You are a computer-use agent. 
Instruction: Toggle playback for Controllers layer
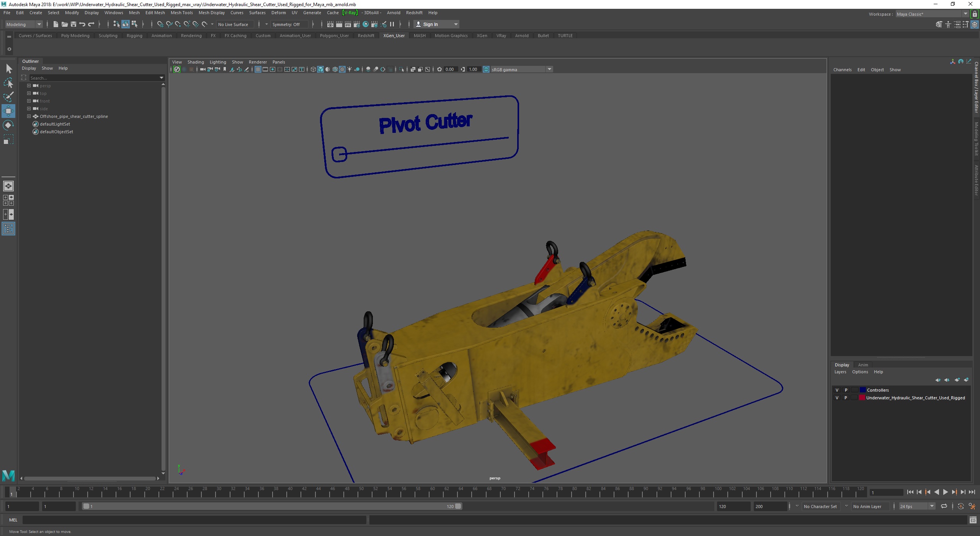(846, 390)
